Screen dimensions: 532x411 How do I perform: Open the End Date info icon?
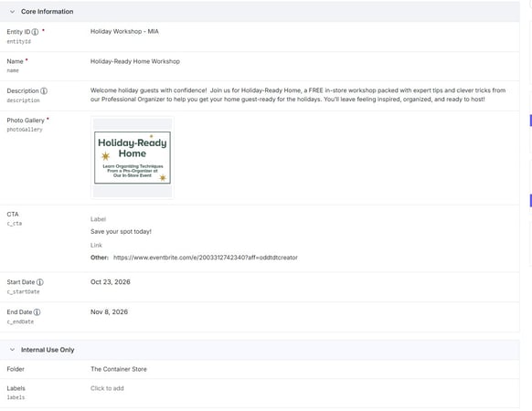tap(37, 312)
